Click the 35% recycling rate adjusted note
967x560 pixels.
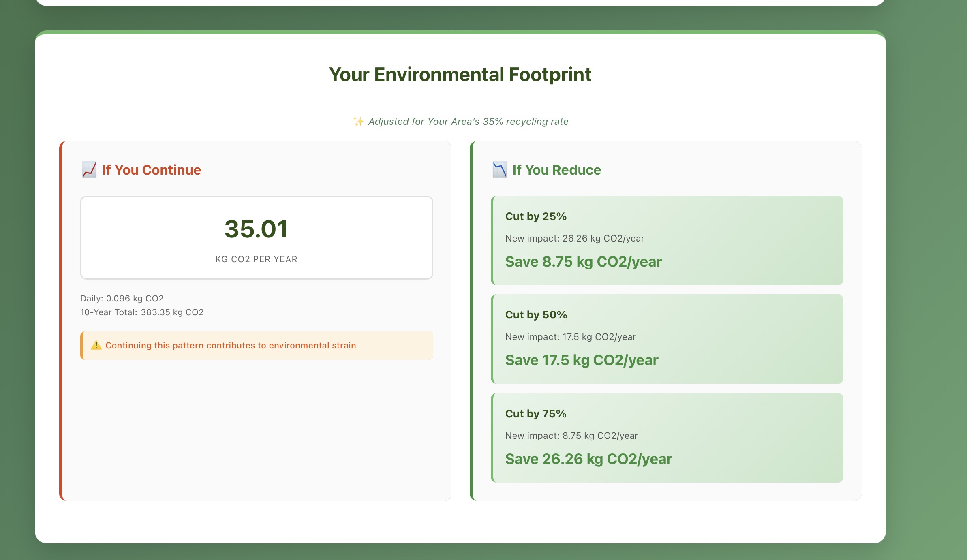(468, 122)
